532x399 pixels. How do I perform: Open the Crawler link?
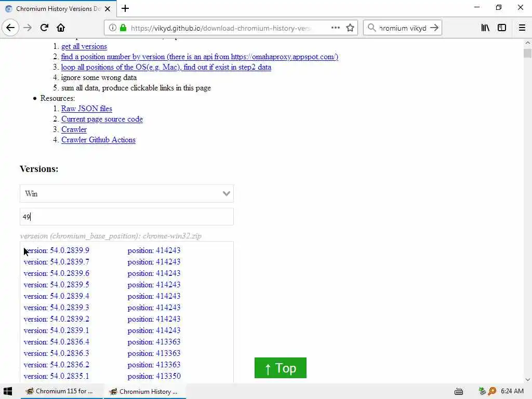(x=74, y=129)
